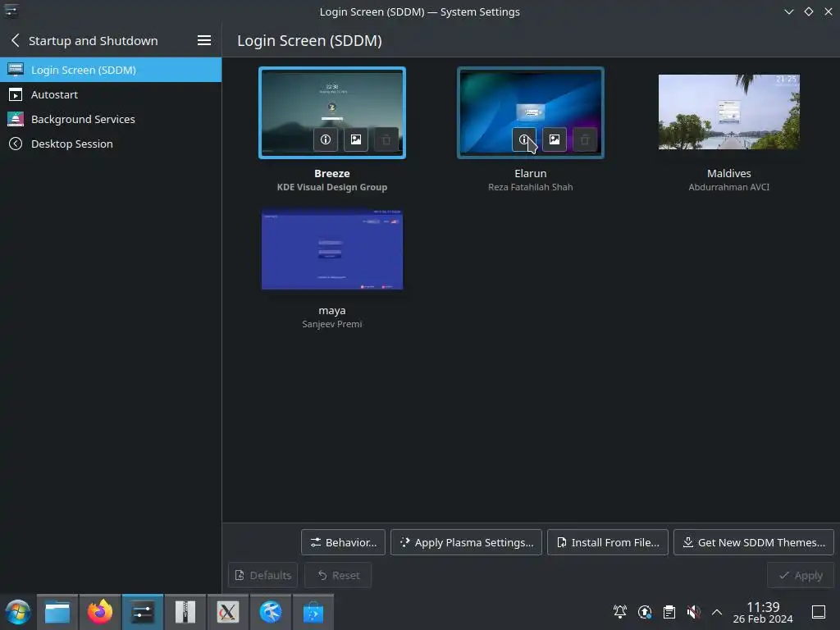Switch to System Settings taskbar entry
840x630 pixels.
[x=143, y=612]
